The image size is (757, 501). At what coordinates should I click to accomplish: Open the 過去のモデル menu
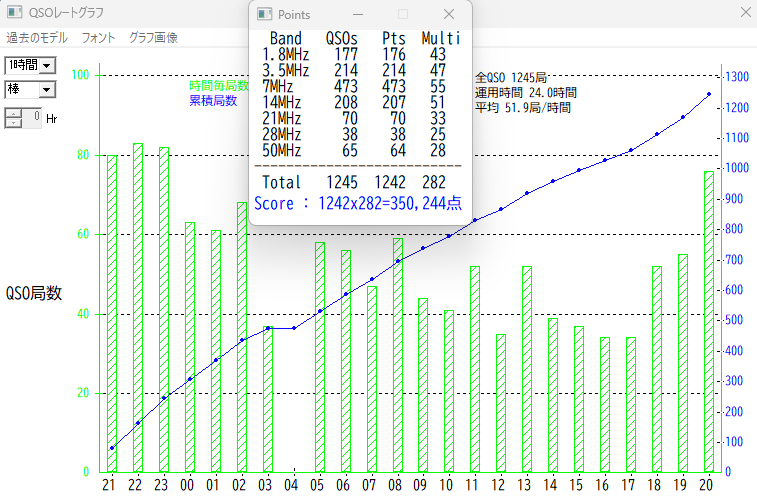[37, 38]
